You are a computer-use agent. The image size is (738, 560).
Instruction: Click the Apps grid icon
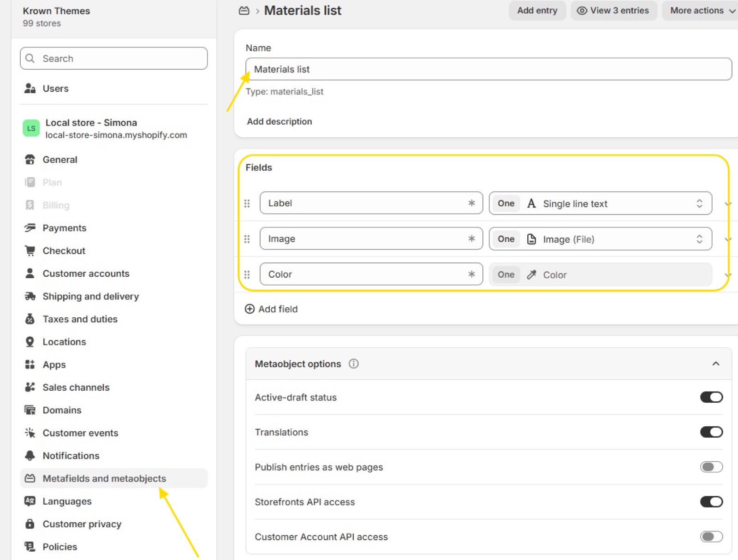tap(30, 364)
